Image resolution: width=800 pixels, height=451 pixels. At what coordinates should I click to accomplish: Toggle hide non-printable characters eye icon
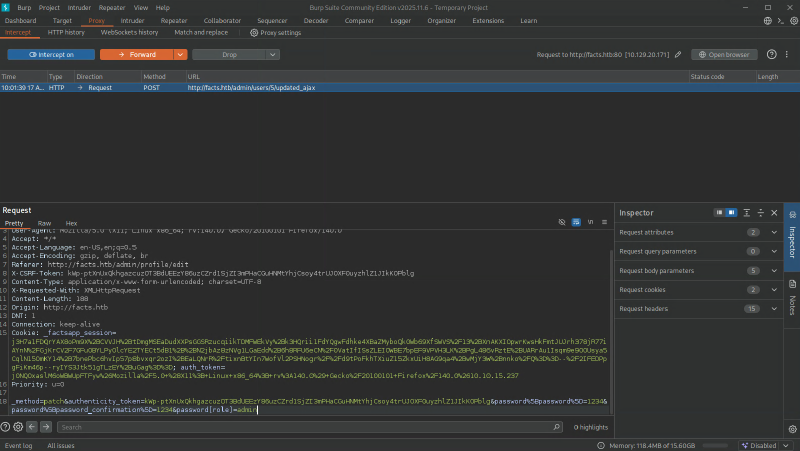pyautogui.click(x=562, y=222)
